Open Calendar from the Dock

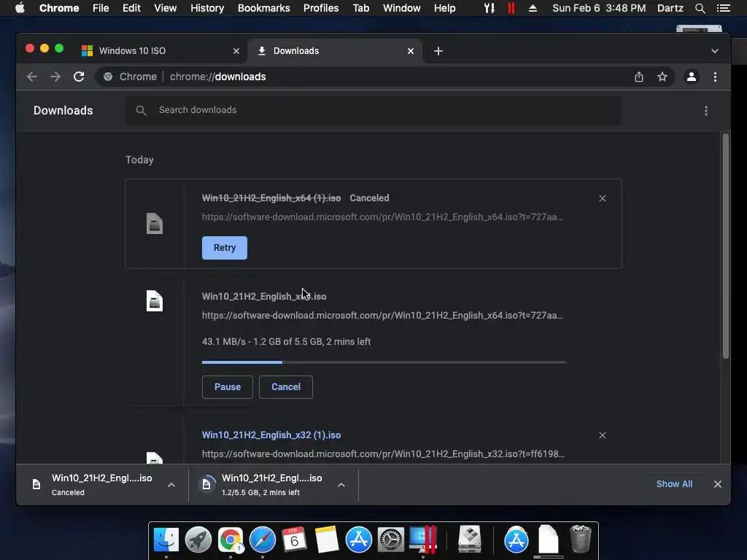(x=295, y=540)
